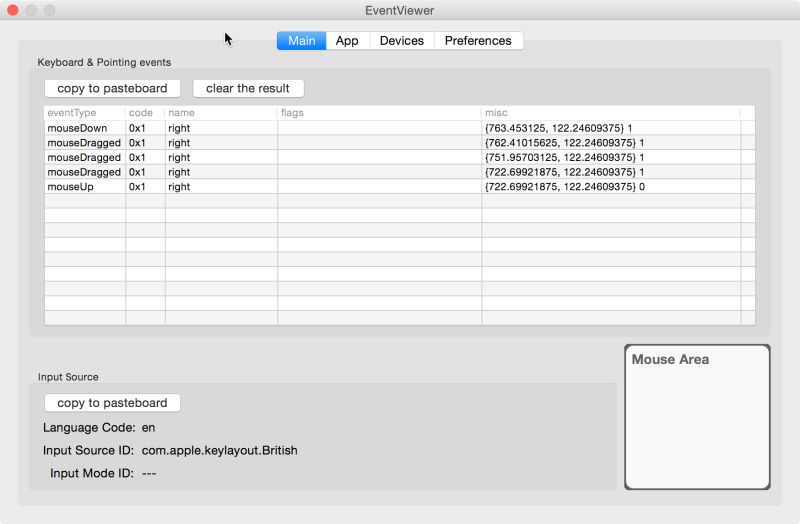This screenshot has width=800, height=524.
Task: Click the 0x1 code in mouseDown row
Action: point(137,128)
